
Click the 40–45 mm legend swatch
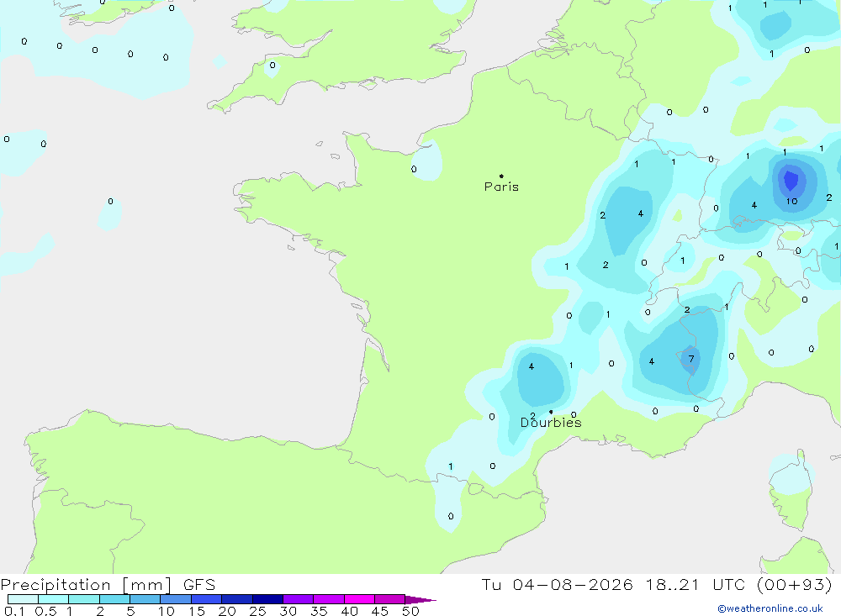pos(359,599)
